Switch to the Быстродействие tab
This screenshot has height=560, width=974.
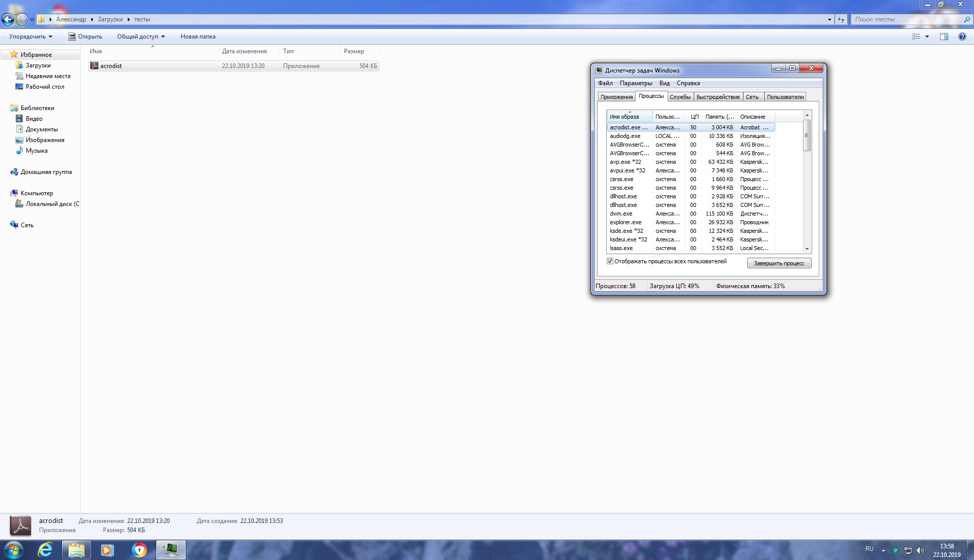point(718,97)
